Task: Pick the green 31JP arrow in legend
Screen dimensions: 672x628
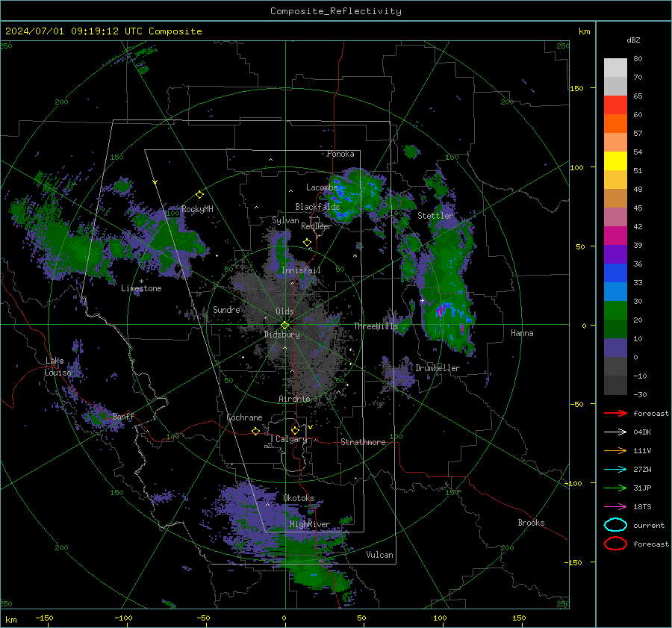Action: point(615,488)
